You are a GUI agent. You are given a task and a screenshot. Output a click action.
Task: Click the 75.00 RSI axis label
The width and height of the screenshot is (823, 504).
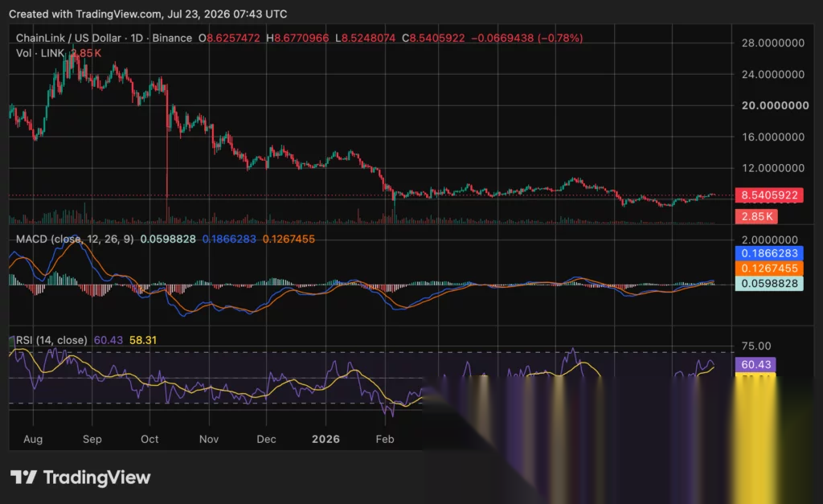755,346
